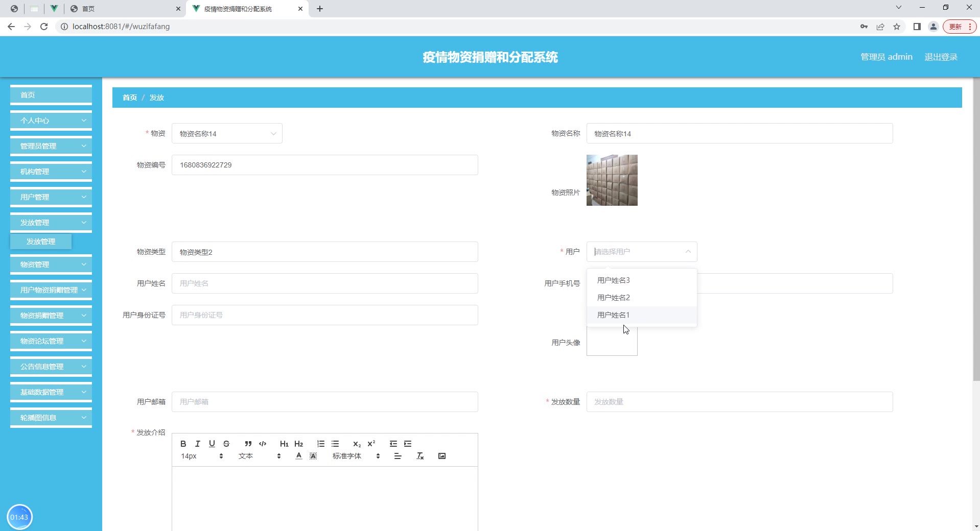Insert a code block in the editor

coord(263,444)
